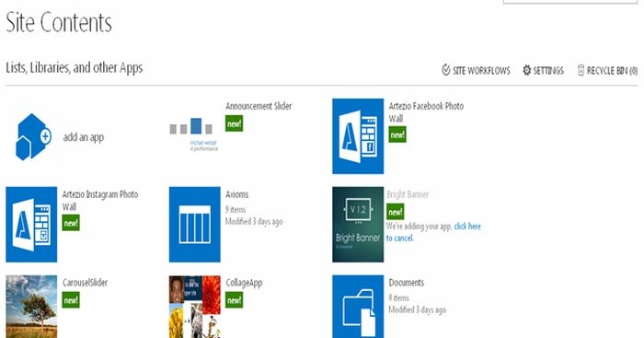This screenshot has width=644, height=338.
Task: Click 'Lists, Libraries, and other Apps' heading
Action: click(x=75, y=68)
